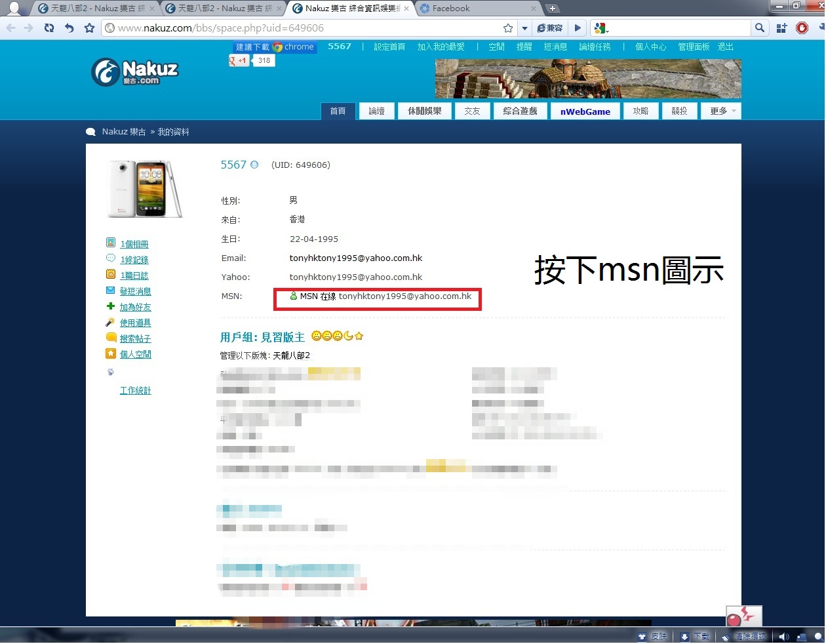Click the 退出 logout link
This screenshot has width=826, height=644.
click(x=725, y=47)
